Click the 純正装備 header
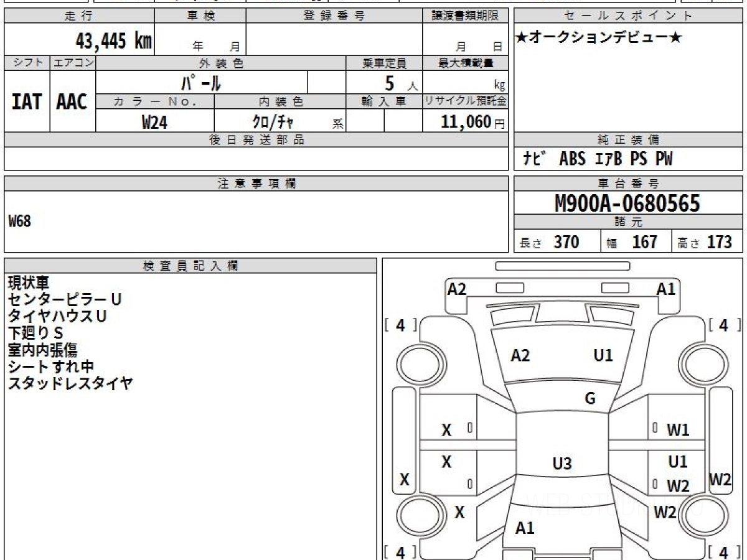The height and width of the screenshot is (560, 747). tap(628, 140)
